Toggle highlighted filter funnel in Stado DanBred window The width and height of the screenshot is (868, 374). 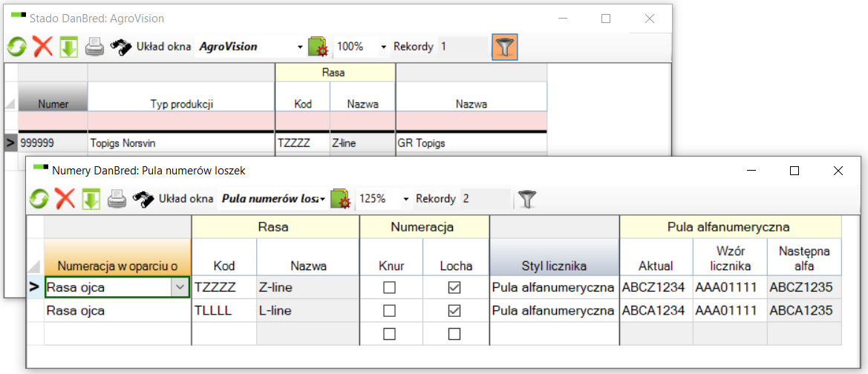(x=504, y=47)
